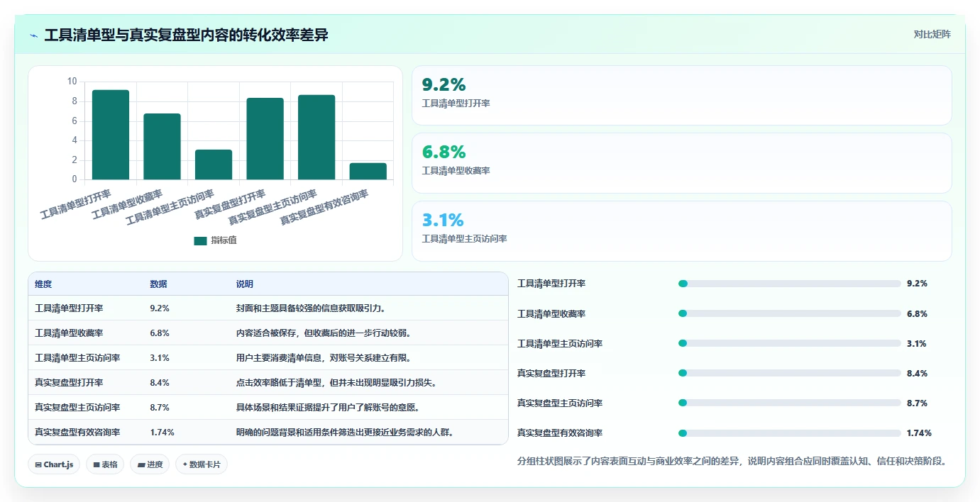Click the 真实复盘型打开率 progress bar

(x=790, y=373)
